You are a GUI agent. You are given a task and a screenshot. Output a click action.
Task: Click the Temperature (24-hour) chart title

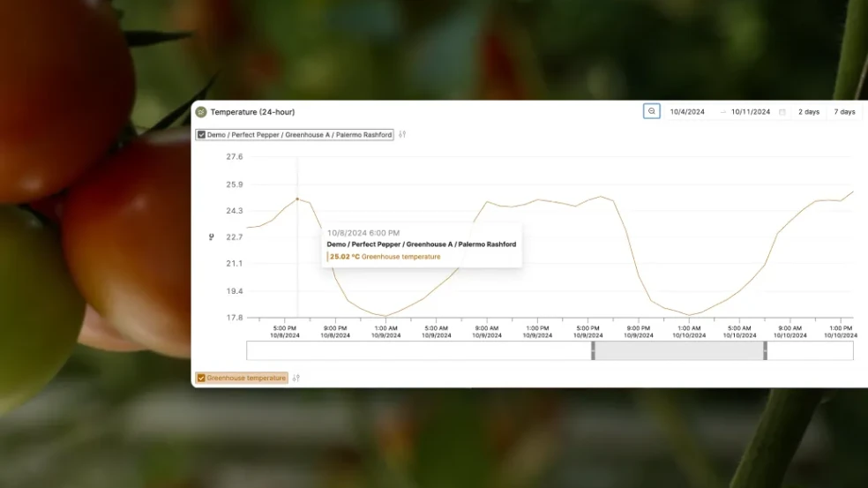tap(252, 112)
